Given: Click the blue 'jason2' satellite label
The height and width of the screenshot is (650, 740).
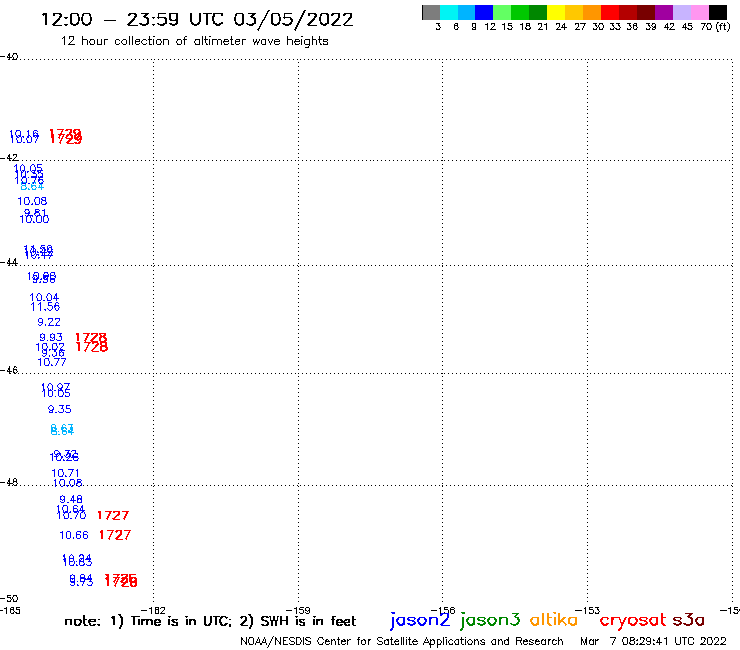Looking at the screenshot, I should click(420, 620).
